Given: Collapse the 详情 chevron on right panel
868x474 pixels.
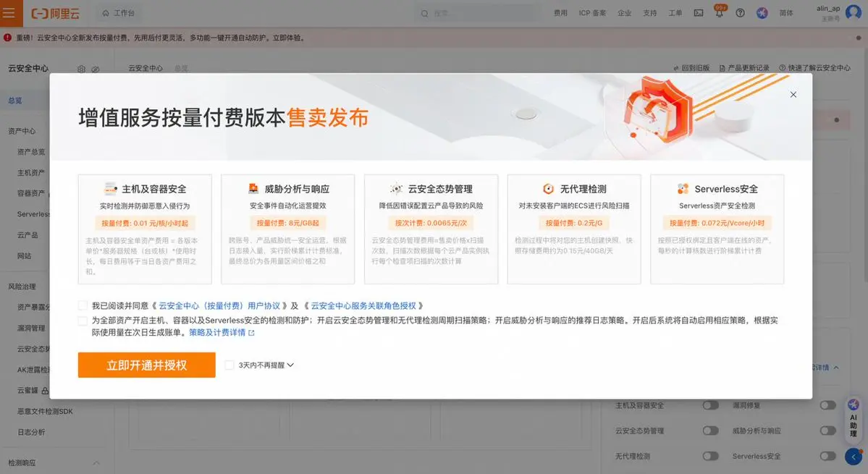Looking at the screenshot, I should click(836, 367).
